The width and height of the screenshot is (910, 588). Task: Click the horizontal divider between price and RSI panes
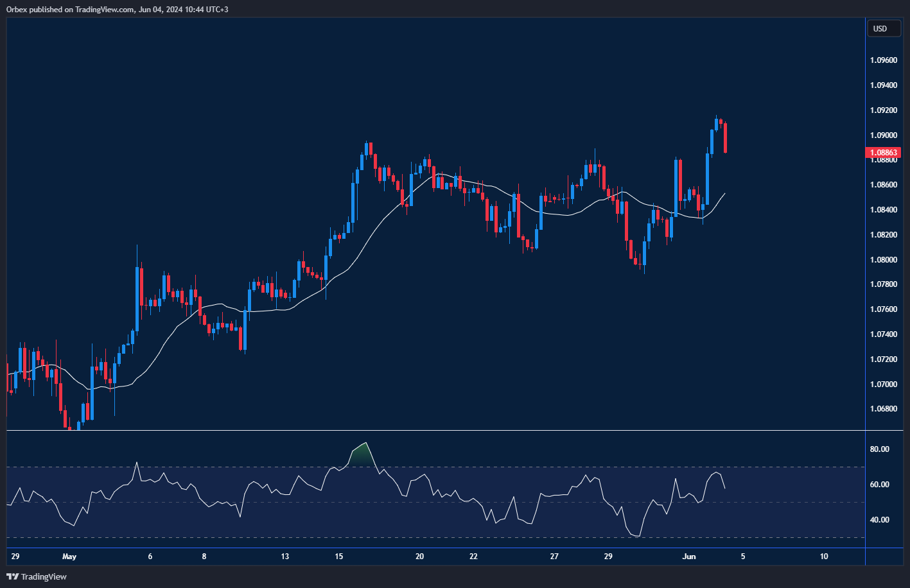[x=437, y=430]
